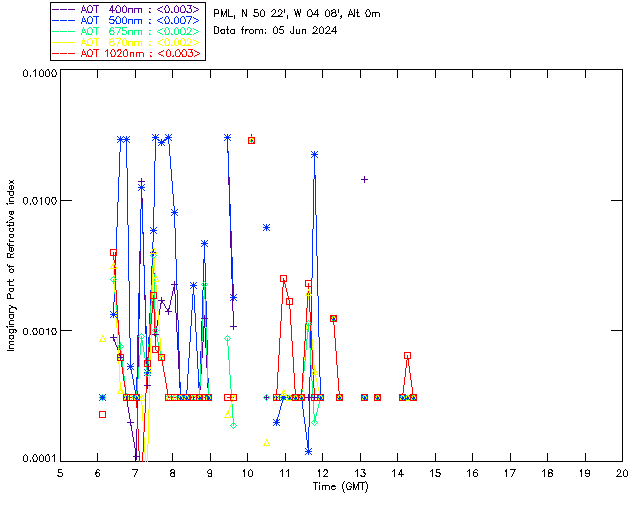Click the isolated purple plus marker near 13 GMT
The image size is (640, 512).
click(364, 179)
